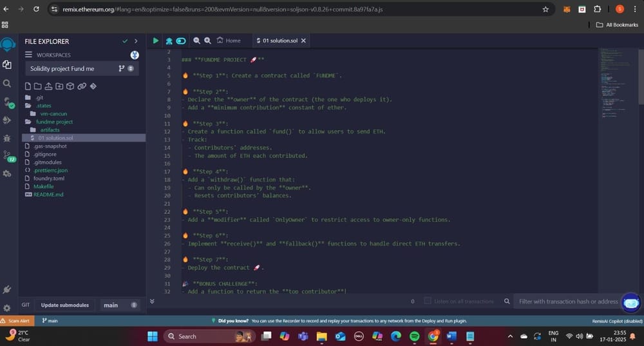Click the transaction hash filter field
644x346 pixels.
[567, 301]
